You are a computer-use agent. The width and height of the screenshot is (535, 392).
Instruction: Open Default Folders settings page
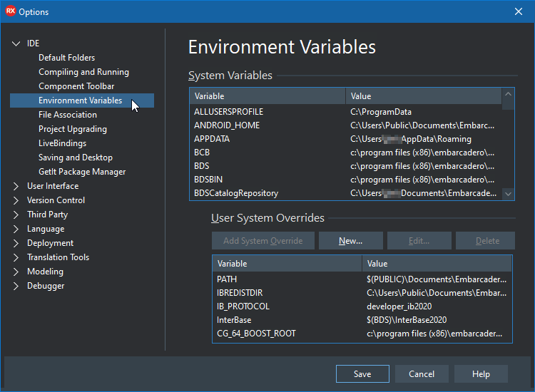[66, 58]
